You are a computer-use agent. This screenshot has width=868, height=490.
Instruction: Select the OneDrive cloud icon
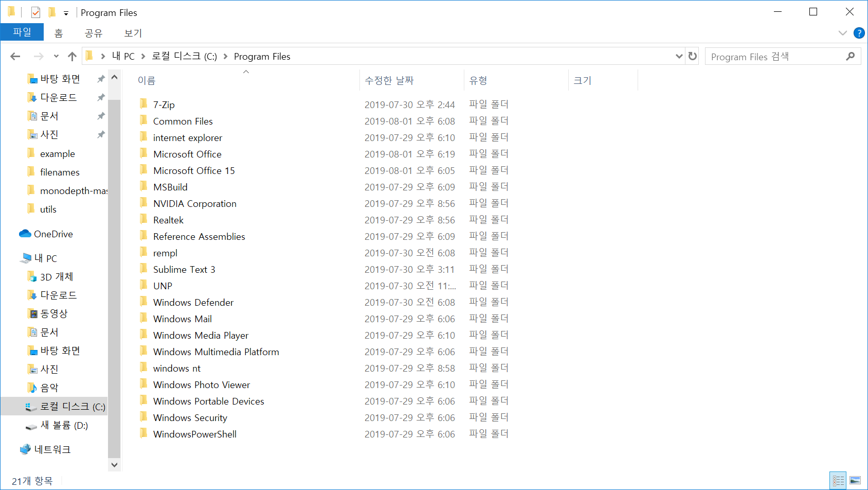point(25,234)
